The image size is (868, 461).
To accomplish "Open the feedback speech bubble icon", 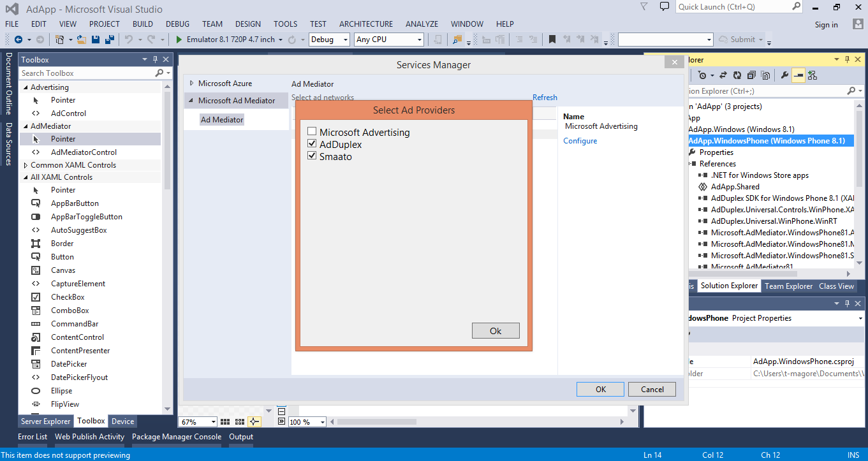I will pos(665,7).
